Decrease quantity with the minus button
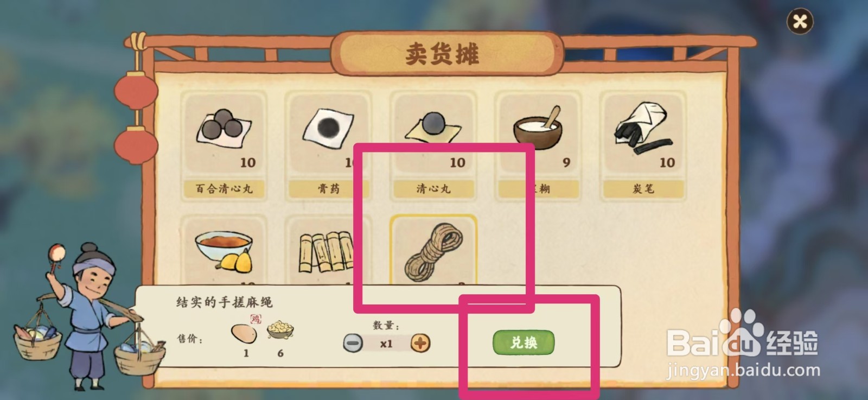Viewport: 868px width, 400px height. coord(353,343)
